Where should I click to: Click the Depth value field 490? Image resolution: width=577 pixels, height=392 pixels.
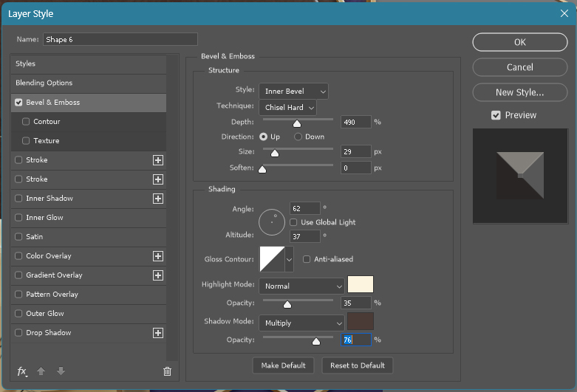tap(356, 122)
